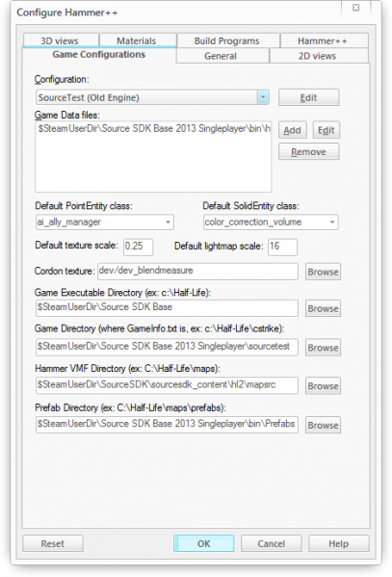Click the SourceTest (Old Engine) configuration combo box
392x577 pixels.
point(152,97)
